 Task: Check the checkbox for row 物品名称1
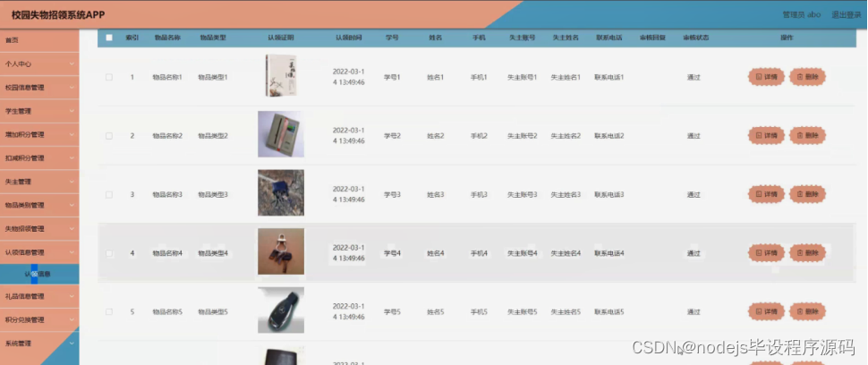point(109,78)
